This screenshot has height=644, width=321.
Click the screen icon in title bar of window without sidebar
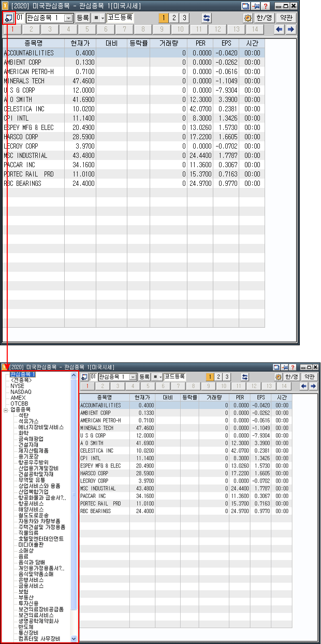[246, 6]
